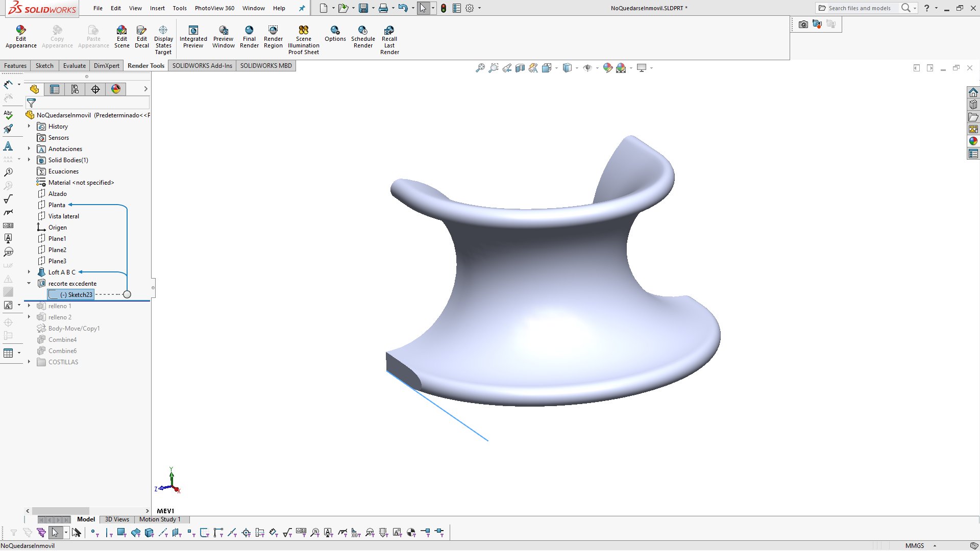
Task: Open the PropertyManager tab
Action: (55, 89)
